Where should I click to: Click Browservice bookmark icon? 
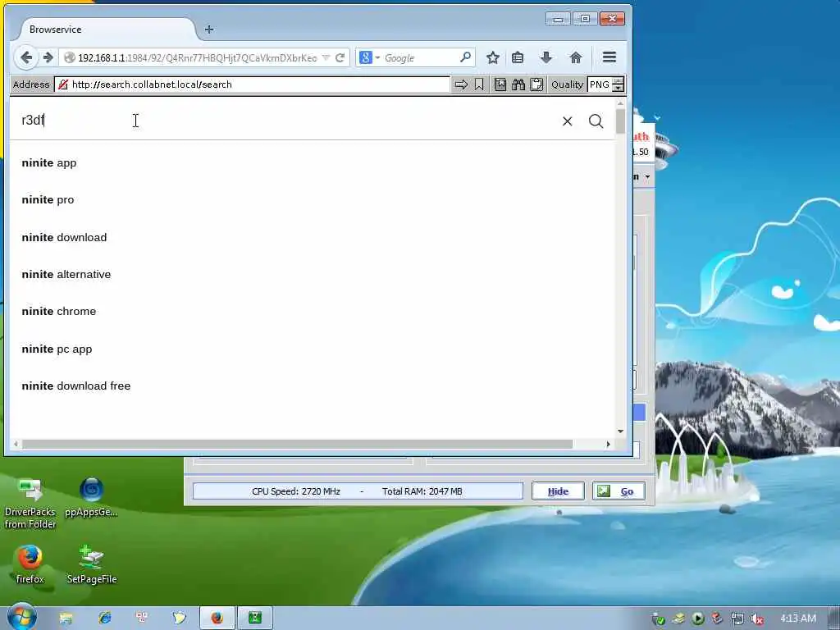tap(479, 84)
